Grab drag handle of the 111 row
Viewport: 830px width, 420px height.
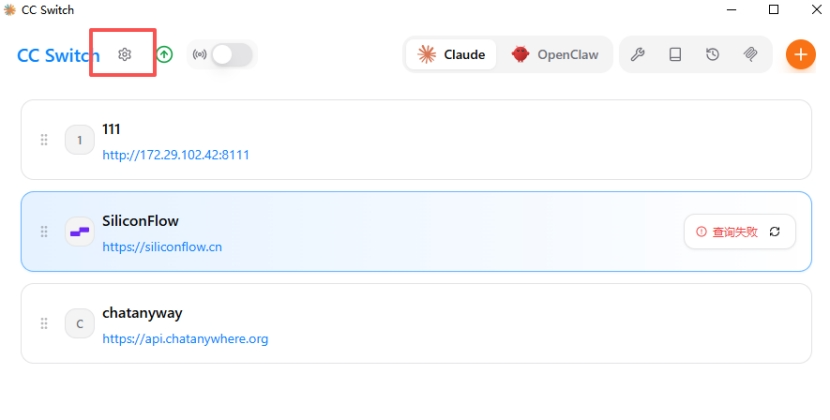coord(44,140)
